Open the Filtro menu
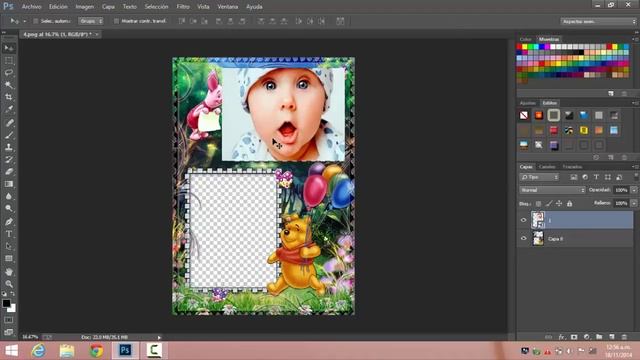This screenshot has height=360, width=640. coord(183,7)
